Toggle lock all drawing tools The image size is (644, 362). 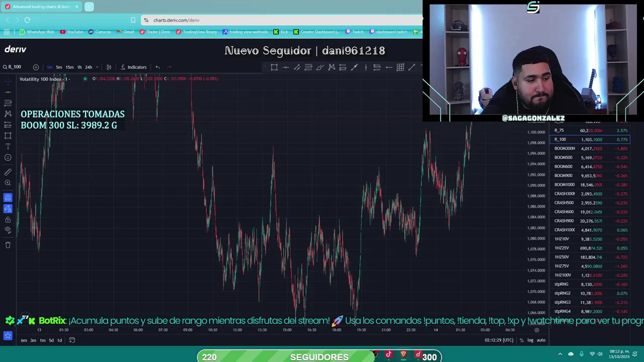(8, 220)
